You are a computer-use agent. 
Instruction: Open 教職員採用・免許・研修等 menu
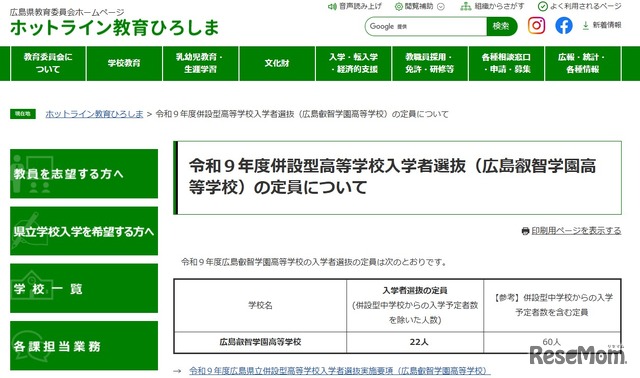pyautogui.click(x=429, y=63)
